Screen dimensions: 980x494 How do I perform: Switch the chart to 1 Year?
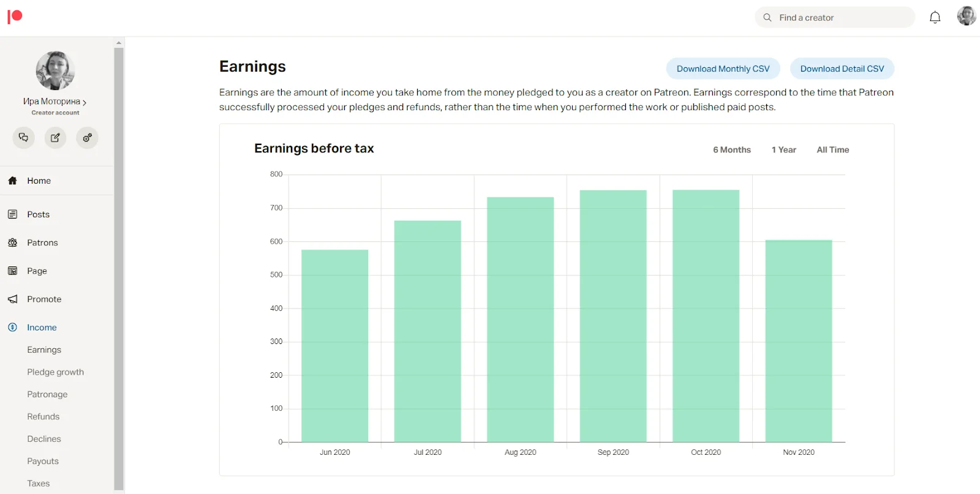coord(783,150)
